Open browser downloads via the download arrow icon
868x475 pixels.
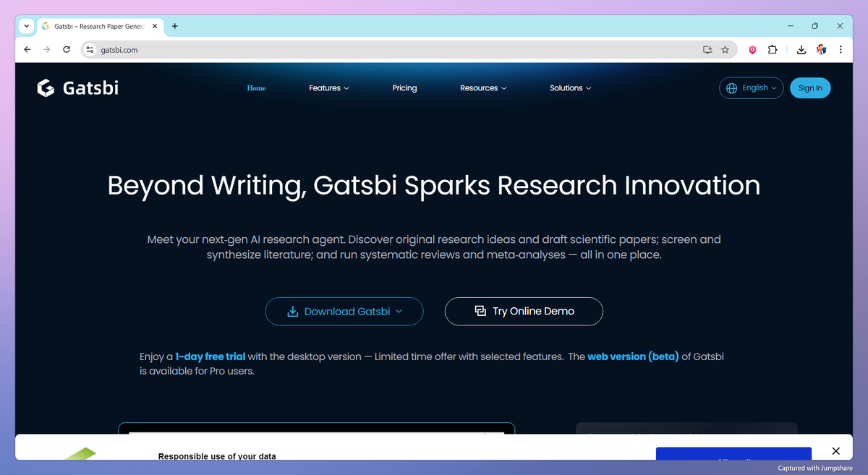tap(801, 50)
